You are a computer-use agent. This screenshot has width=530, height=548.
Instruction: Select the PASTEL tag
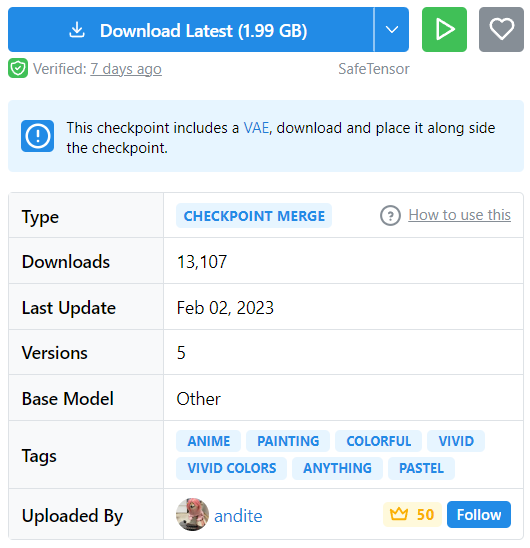(x=421, y=468)
